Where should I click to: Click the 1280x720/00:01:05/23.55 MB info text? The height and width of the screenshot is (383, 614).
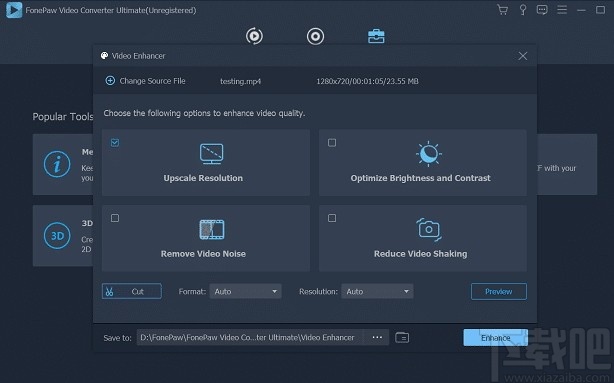(367, 81)
